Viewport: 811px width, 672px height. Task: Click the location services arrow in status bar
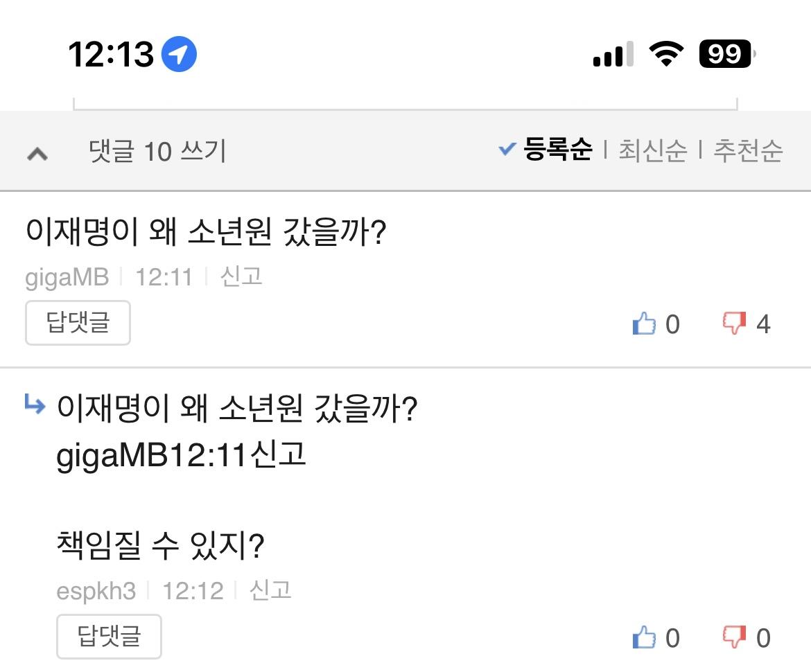[x=178, y=53]
